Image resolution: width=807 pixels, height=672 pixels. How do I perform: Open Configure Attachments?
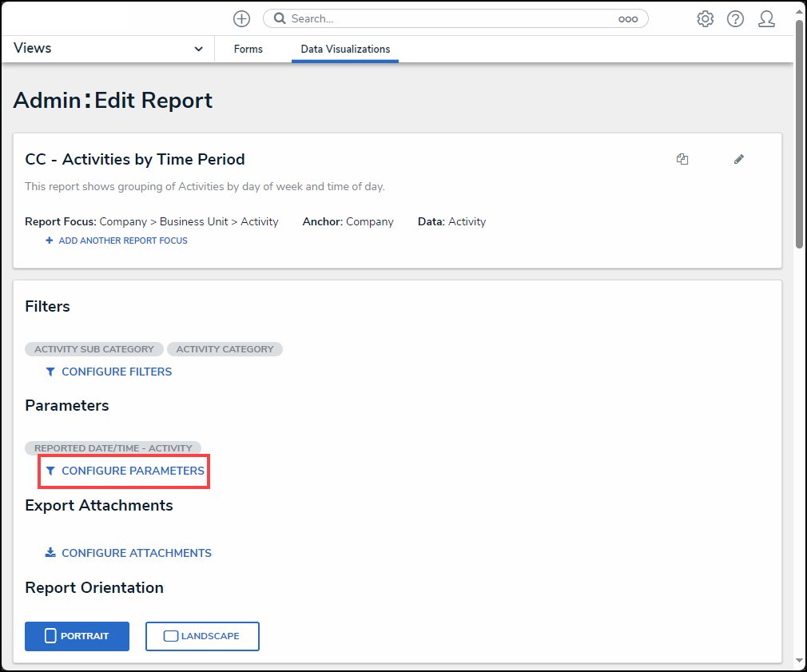click(x=136, y=553)
